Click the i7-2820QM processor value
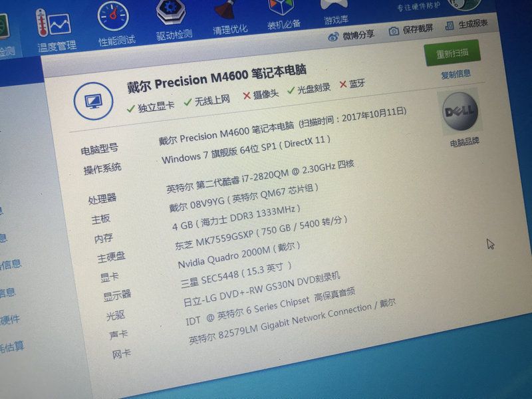Viewport: 532px width, 399px height. coord(260,176)
